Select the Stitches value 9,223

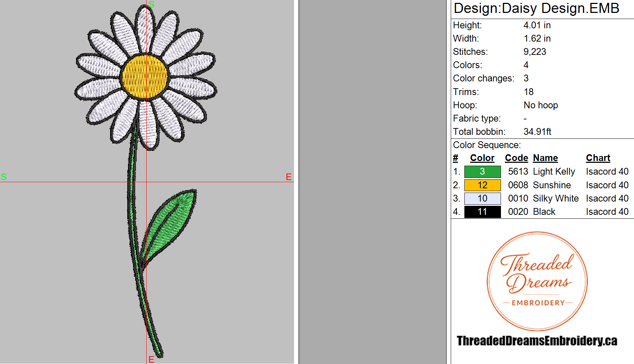pyautogui.click(x=535, y=52)
